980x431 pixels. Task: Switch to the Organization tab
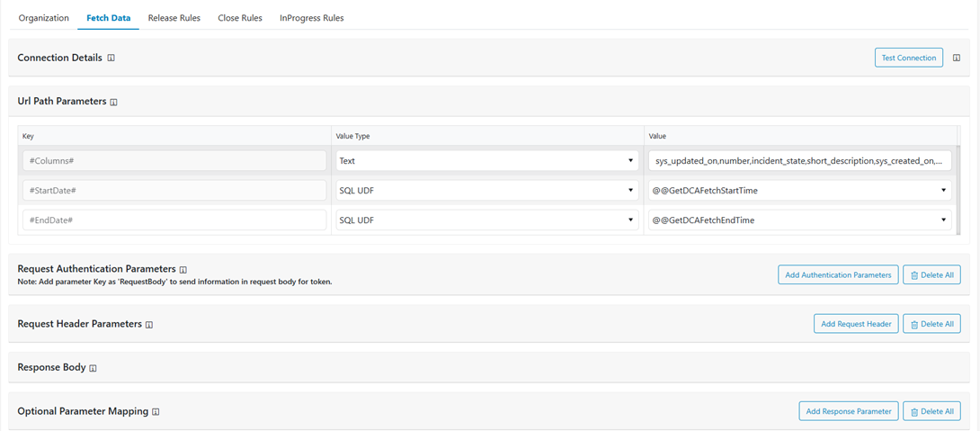pos(43,18)
